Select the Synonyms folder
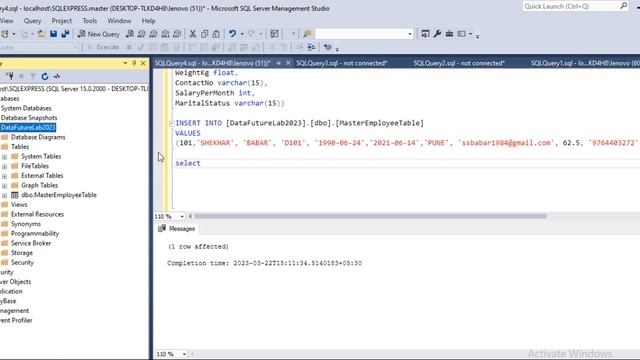640x360 pixels. 26,224
